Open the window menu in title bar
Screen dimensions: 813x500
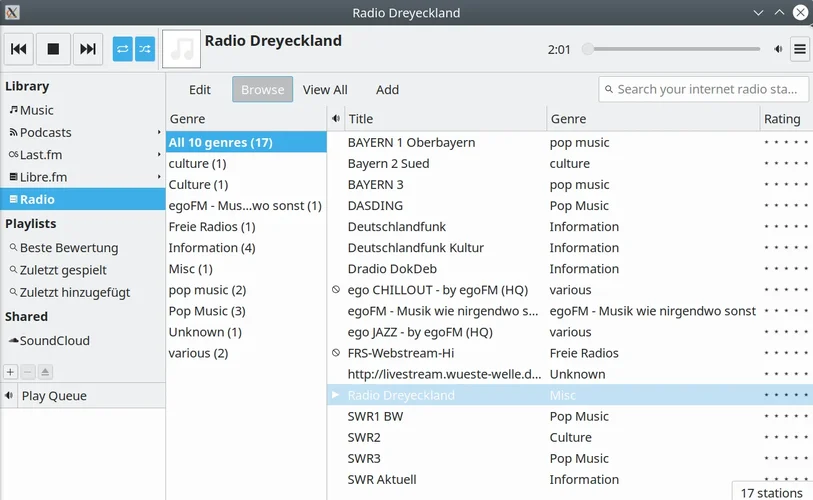(12, 12)
